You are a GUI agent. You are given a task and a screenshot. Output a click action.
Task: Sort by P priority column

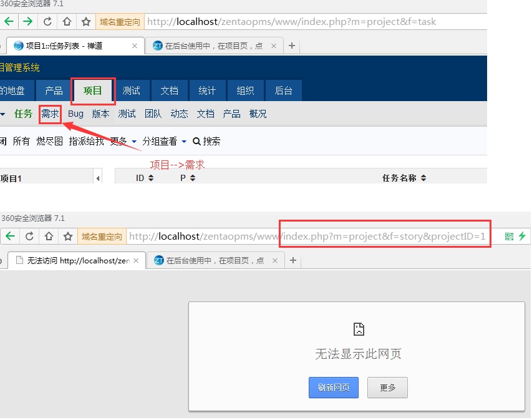tap(188, 178)
